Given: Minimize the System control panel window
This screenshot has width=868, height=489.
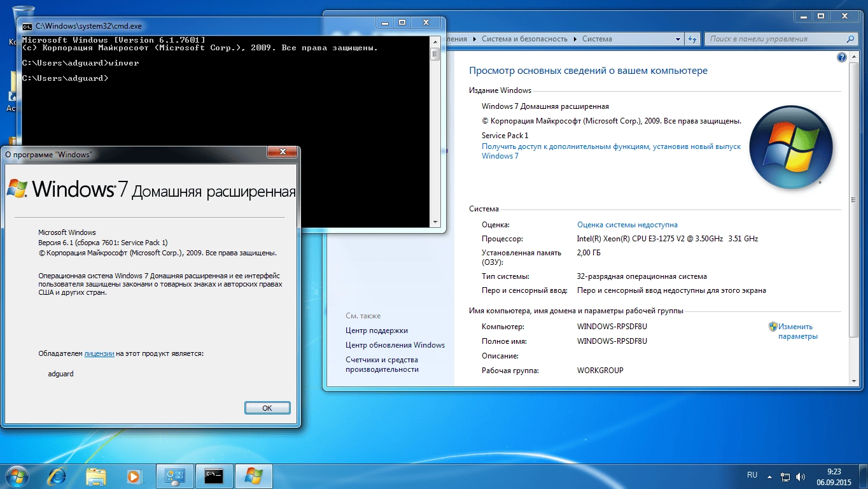Looking at the screenshot, I should pyautogui.click(x=804, y=16).
